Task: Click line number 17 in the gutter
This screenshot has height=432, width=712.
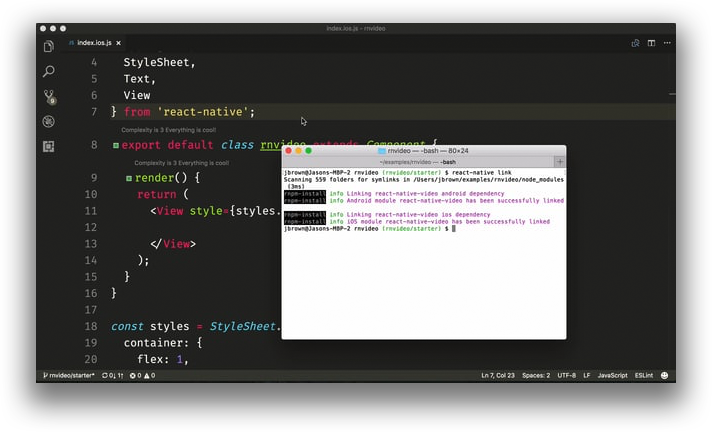Action: point(91,310)
